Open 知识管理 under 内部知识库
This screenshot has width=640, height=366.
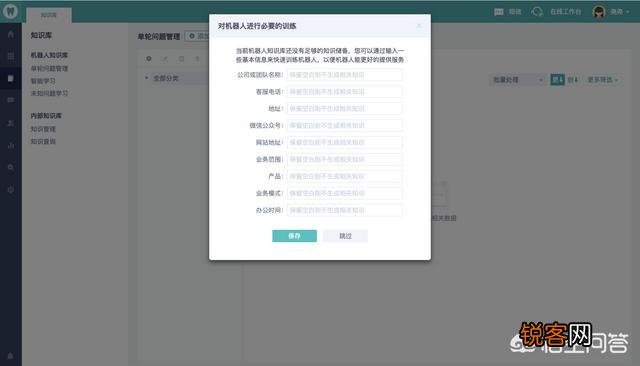pyautogui.click(x=43, y=129)
